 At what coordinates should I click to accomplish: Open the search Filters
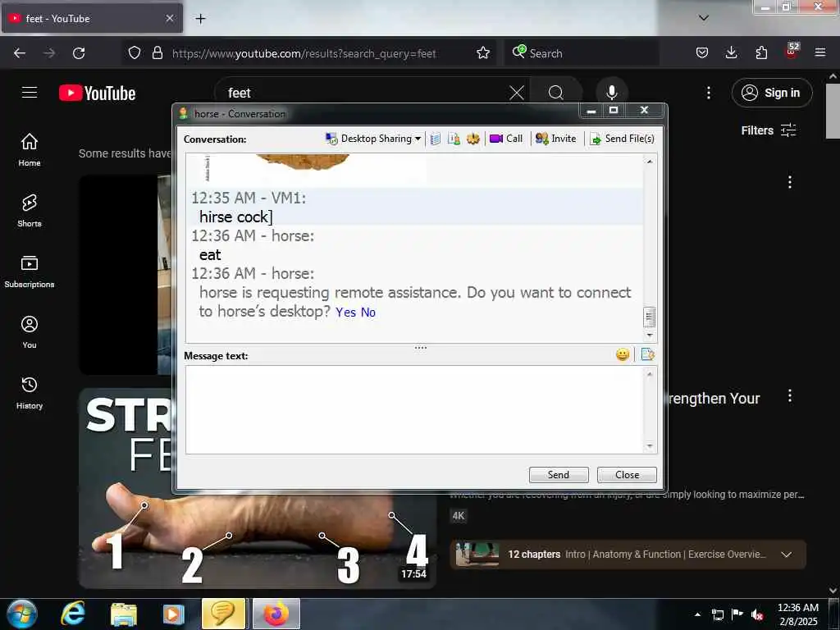coord(768,130)
